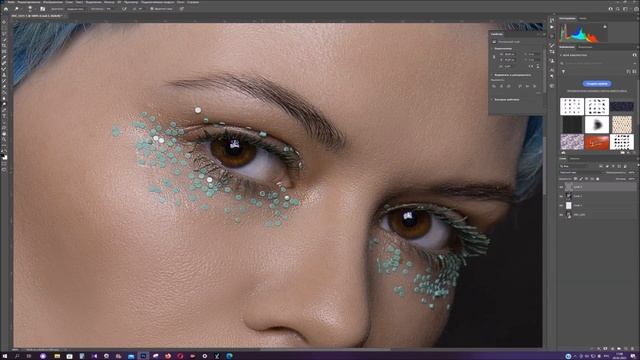Screen dimensions: 640x360
Task: Open the Image menu in menu bar
Action: coord(53,2)
